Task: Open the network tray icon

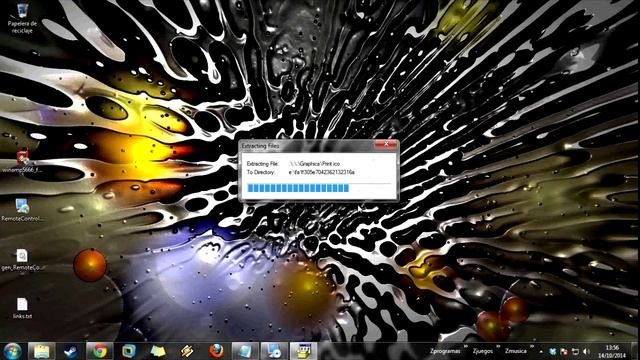Action: (575, 351)
